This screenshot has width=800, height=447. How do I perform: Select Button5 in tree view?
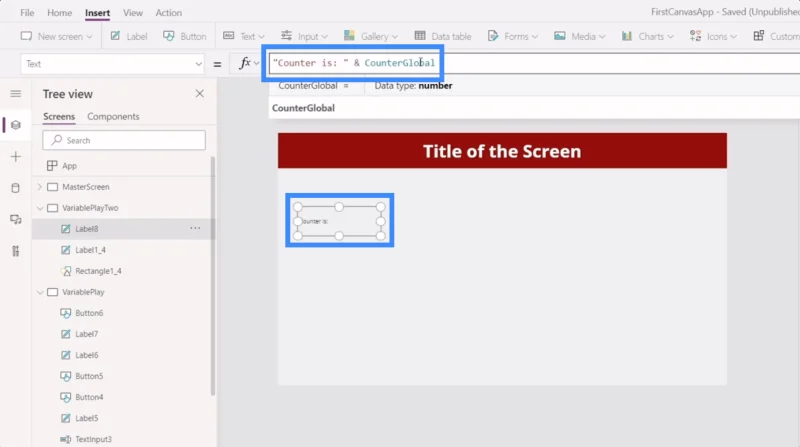coord(89,376)
